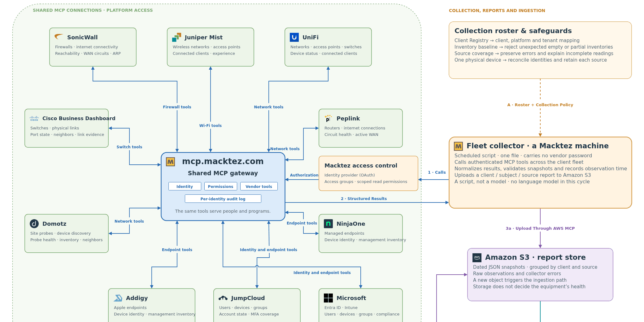Click the Addigy logo icon
Screen dimensions: 644x322
click(118, 298)
